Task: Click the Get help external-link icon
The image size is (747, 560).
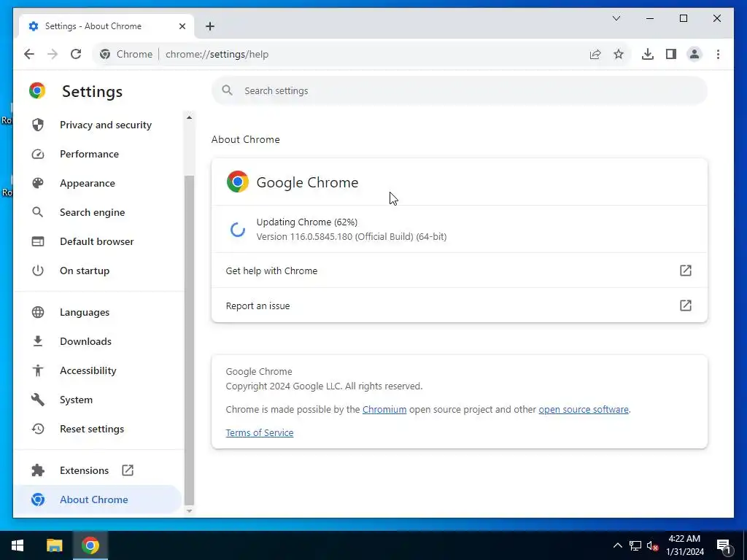Action: pyautogui.click(x=686, y=271)
